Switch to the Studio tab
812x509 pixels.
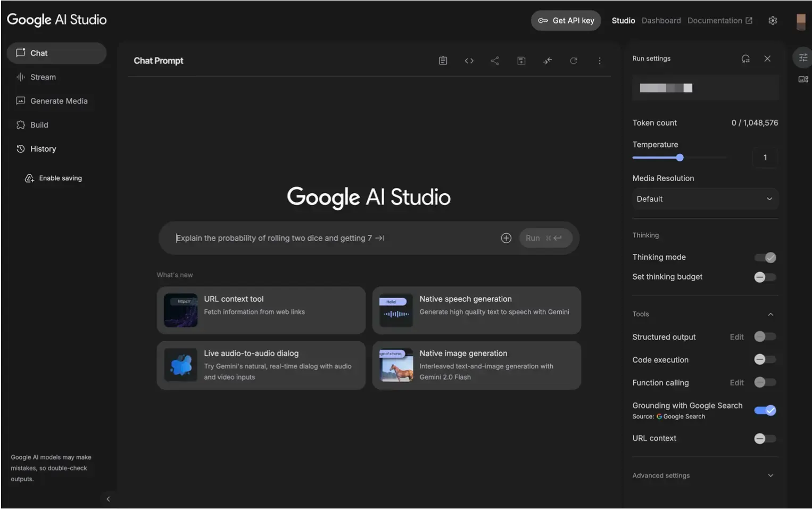[x=623, y=20]
